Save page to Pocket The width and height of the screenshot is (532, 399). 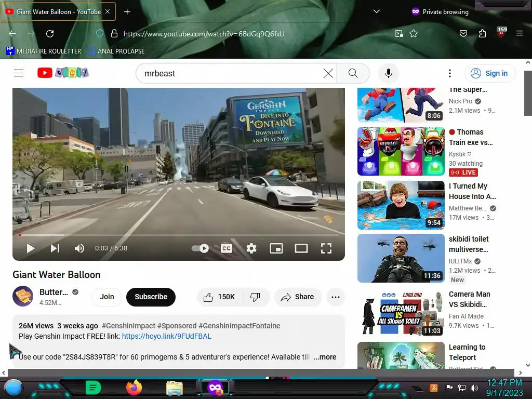(463, 34)
